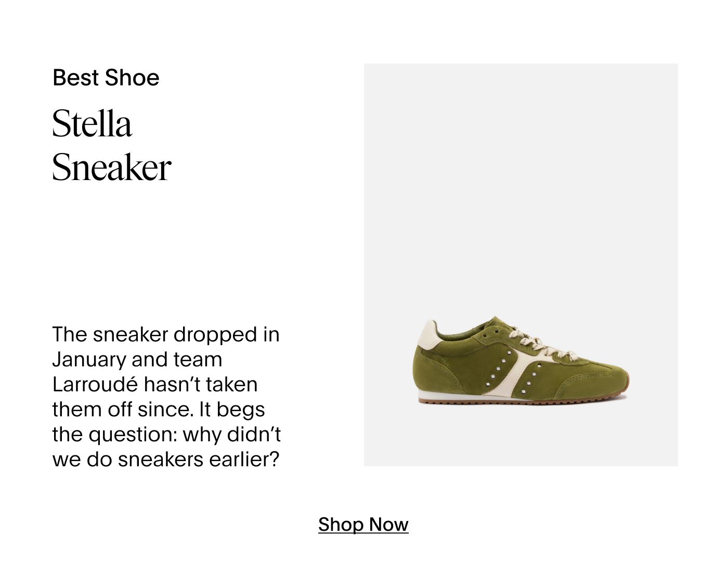Viewport: 728px width, 561px height.
Task: Click the word Larroudé in the description
Action: point(95,385)
